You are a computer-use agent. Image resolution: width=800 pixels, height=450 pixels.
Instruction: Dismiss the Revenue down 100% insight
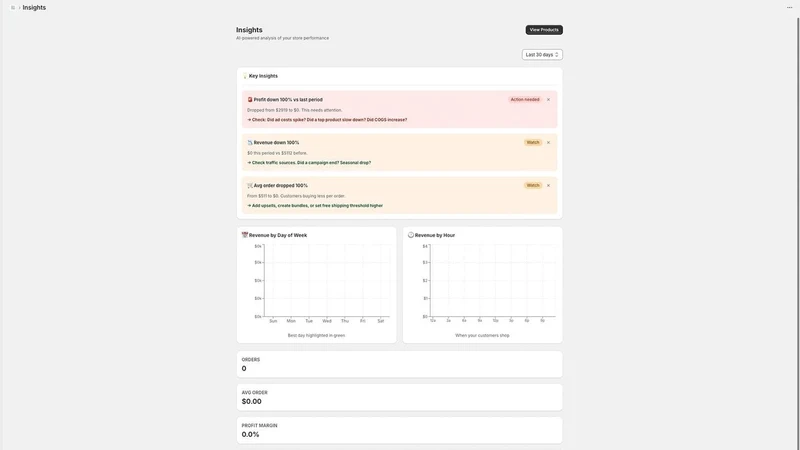pyautogui.click(x=548, y=142)
